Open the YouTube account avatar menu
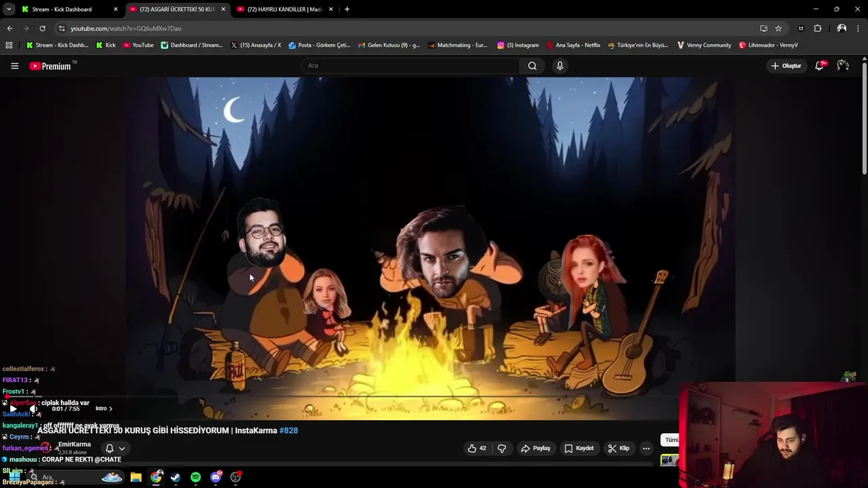 coord(843,66)
